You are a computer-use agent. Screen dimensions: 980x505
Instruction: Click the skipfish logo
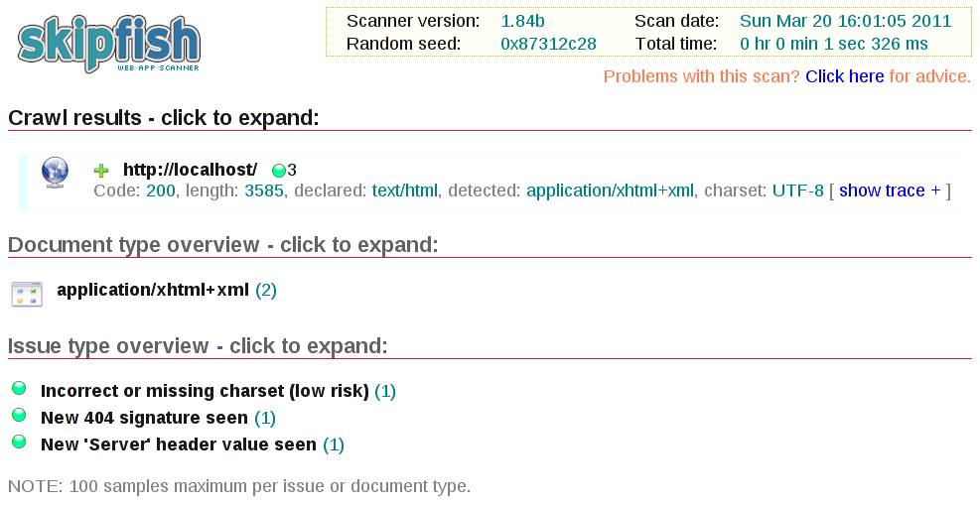[109, 43]
